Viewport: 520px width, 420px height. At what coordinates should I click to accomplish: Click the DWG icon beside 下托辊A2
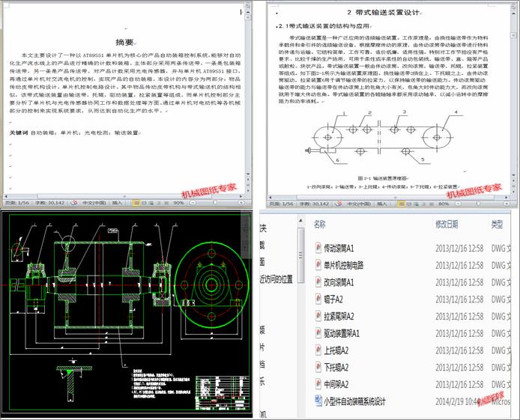coord(318,367)
